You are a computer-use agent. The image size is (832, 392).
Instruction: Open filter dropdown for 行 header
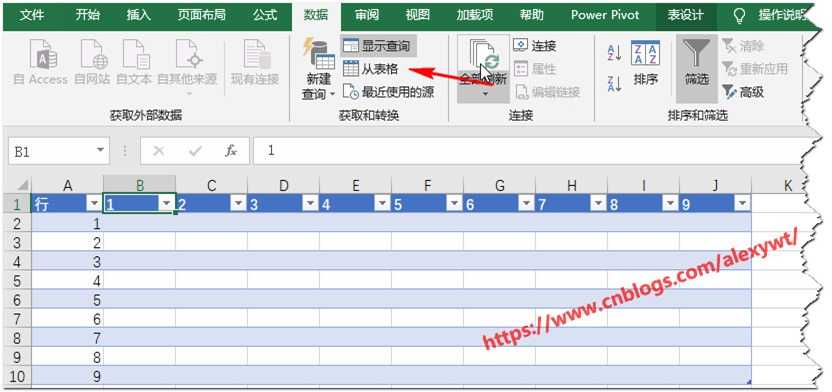[x=94, y=204]
